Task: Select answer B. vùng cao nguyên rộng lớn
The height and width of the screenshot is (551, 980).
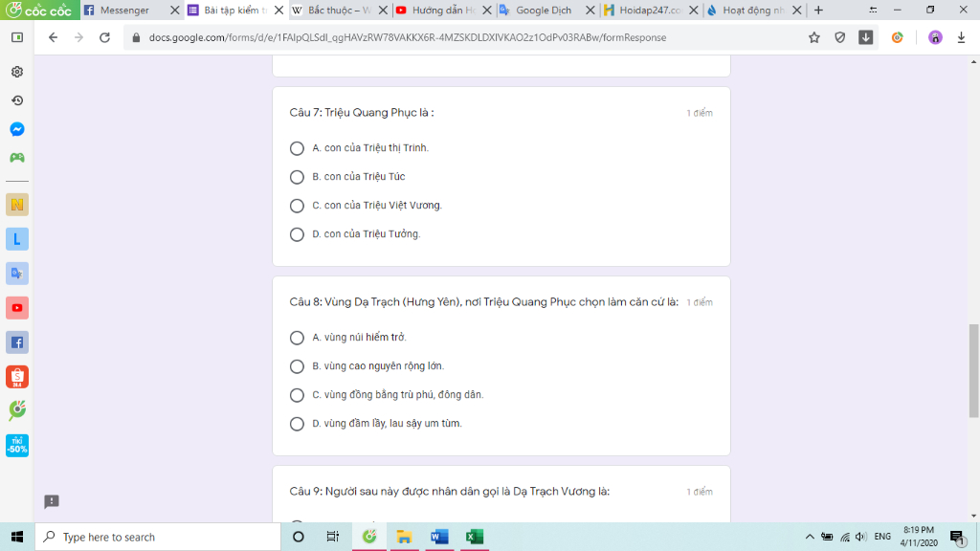Action: 297,366
